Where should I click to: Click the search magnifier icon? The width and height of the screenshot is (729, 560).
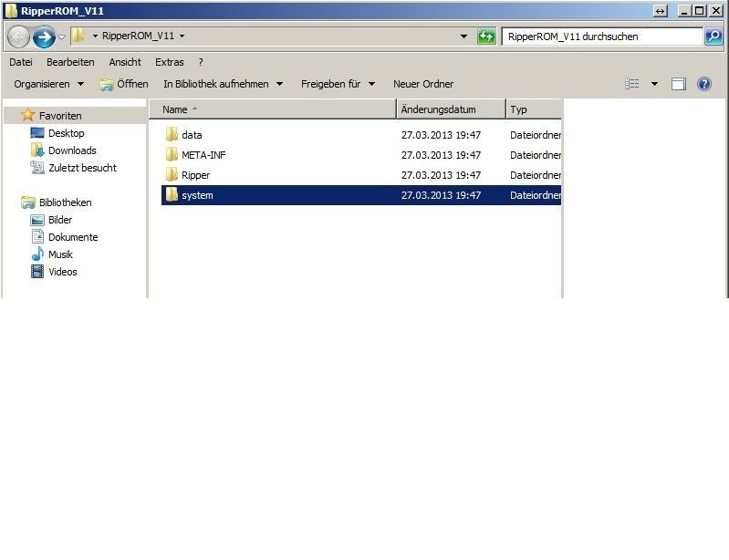point(713,36)
